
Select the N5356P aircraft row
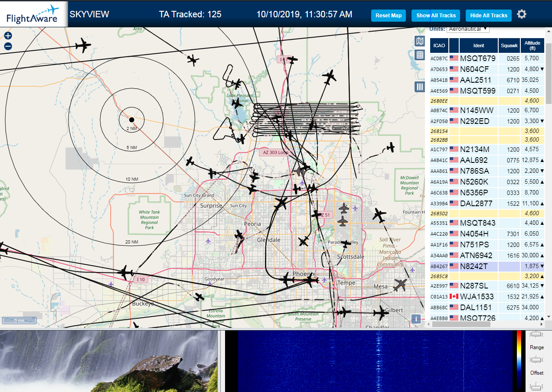coord(487,192)
